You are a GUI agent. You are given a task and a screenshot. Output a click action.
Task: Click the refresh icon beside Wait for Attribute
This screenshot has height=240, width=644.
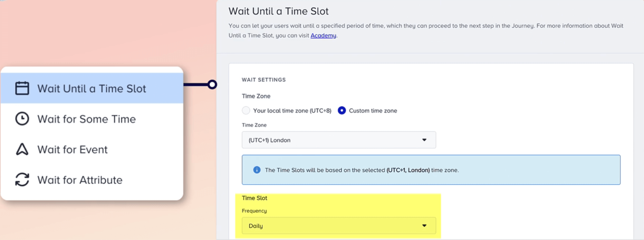pyautogui.click(x=21, y=180)
